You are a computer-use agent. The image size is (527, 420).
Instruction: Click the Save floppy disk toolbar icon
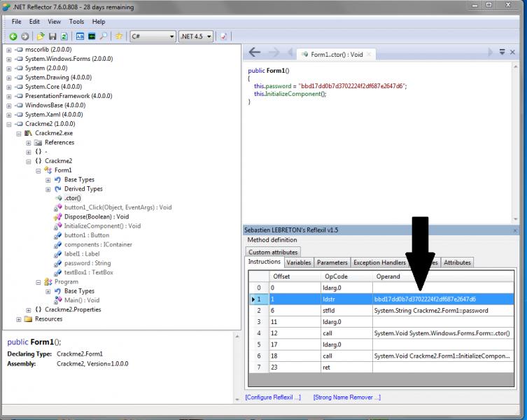point(52,36)
